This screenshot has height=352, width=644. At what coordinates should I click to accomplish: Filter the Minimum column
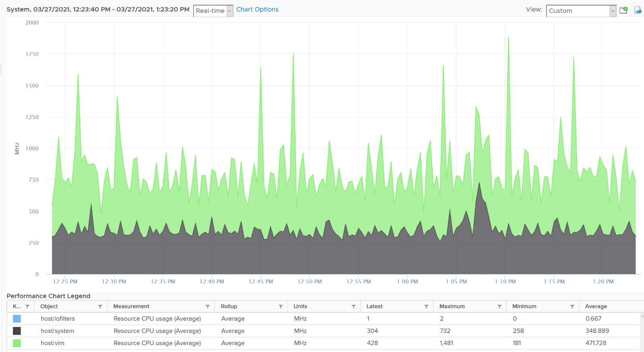[572, 307]
